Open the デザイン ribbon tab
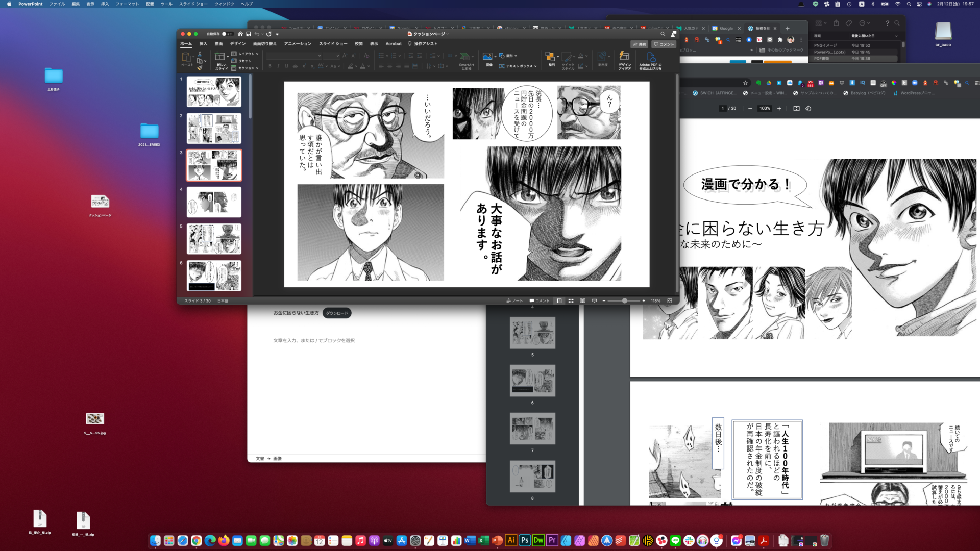The width and height of the screenshot is (980, 551). tap(238, 44)
